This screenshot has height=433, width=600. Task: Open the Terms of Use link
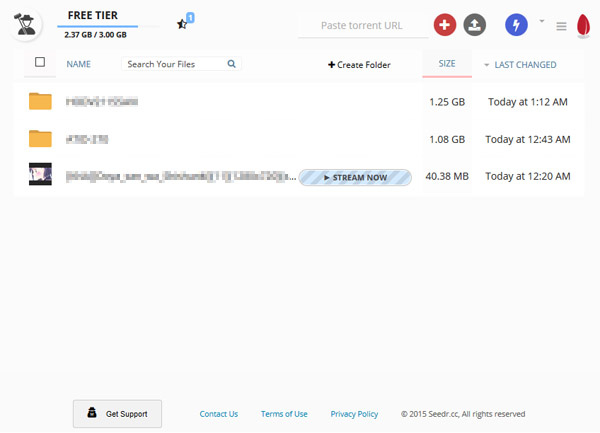[x=284, y=414]
